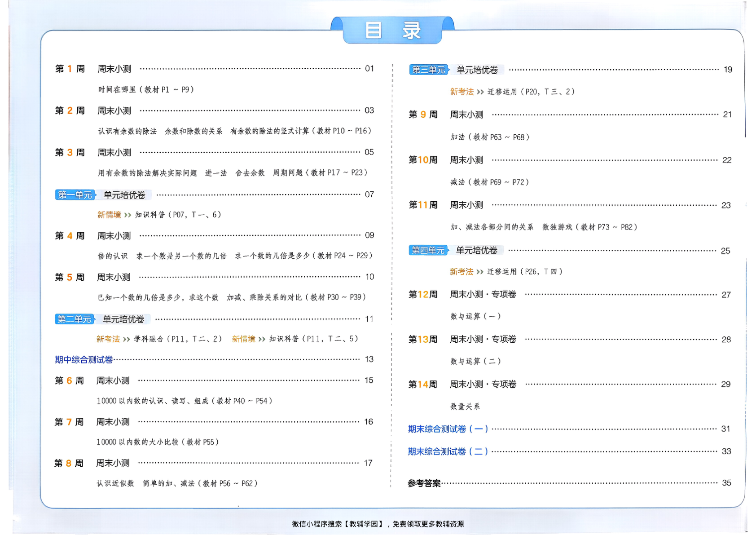
Task: Expand the chevron after 新考法 under 第四单元
Action: tap(480, 271)
